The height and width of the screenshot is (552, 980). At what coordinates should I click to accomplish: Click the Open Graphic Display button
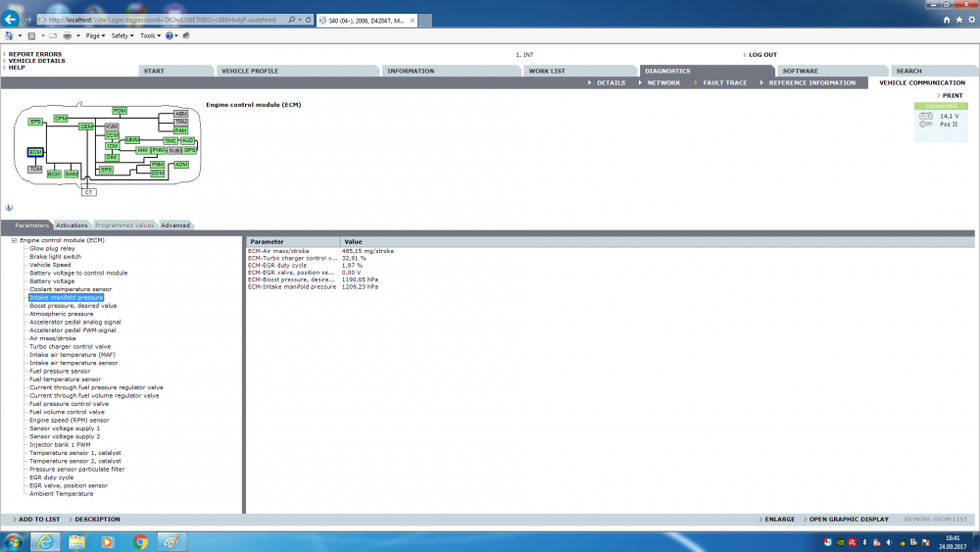848,519
